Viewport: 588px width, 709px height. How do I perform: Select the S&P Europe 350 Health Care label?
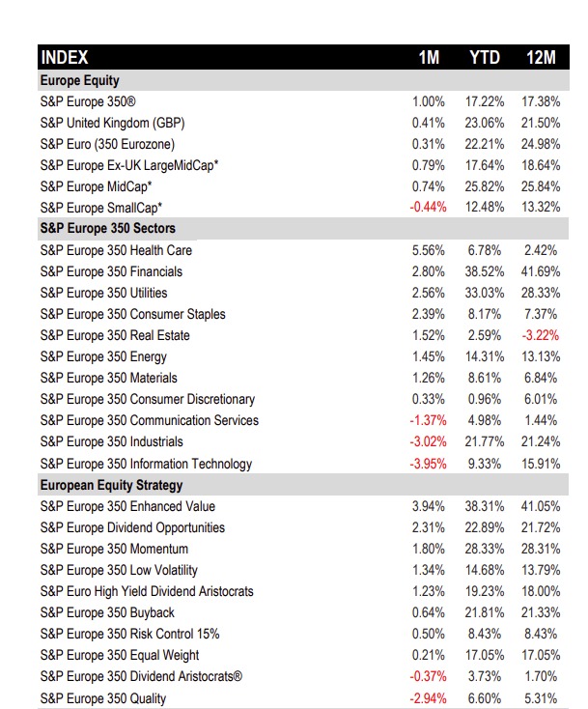(117, 250)
